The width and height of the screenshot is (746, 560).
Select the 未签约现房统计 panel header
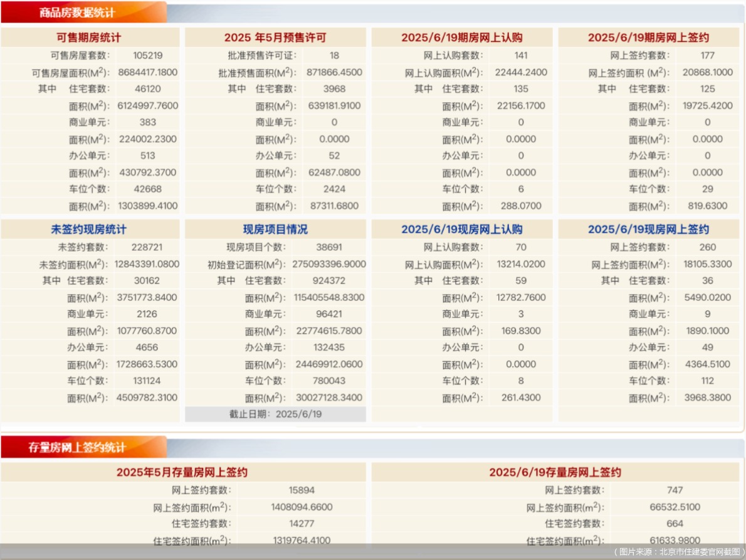click(x=89, y=229)
